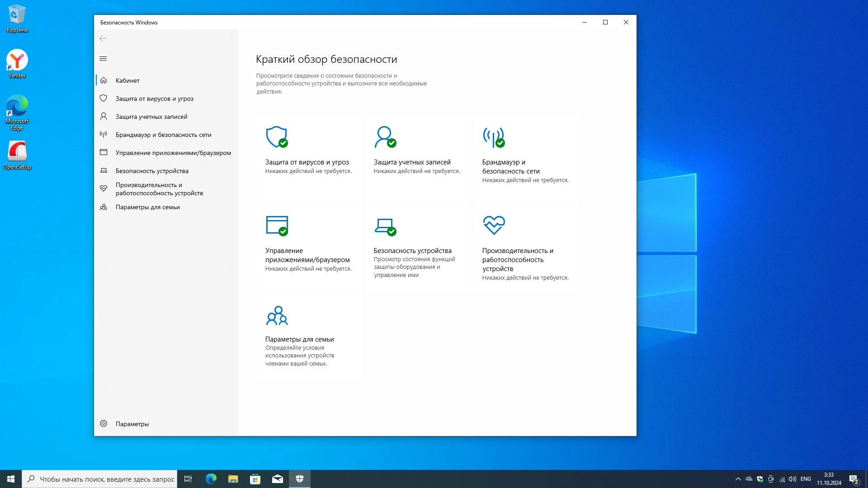Click the Параметры для семьи sidebar entry
The width and height of the screenshot is (868, 488).
147,207
